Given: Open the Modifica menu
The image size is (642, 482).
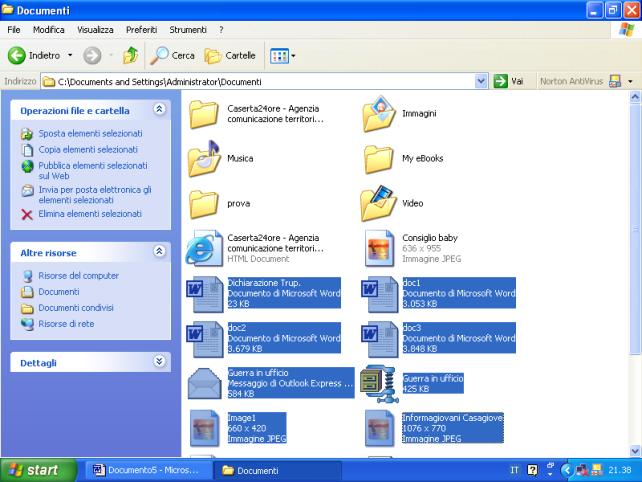Looking at the screenshot, I should click(x=49, y=30).
